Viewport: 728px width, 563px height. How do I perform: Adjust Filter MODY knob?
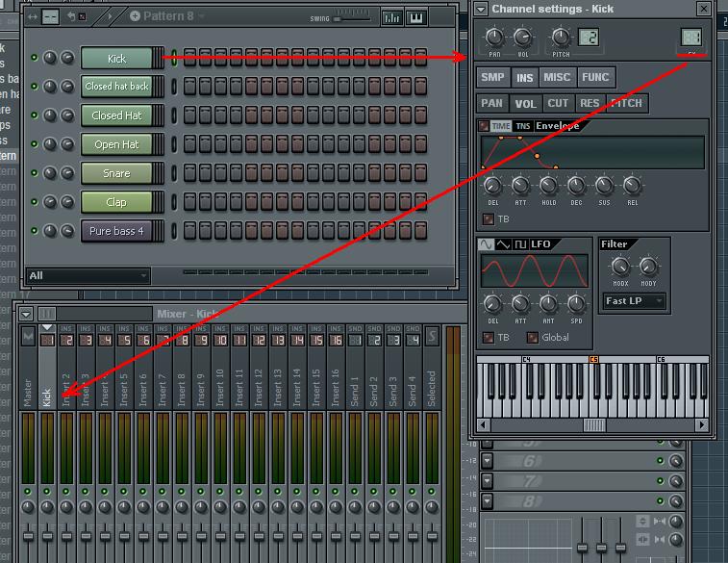tap(648, 267)
